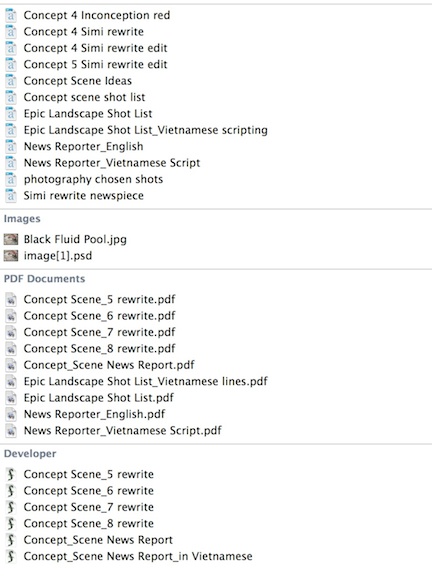
Task: Select the Images section header
Action: (x=22, y=219)
